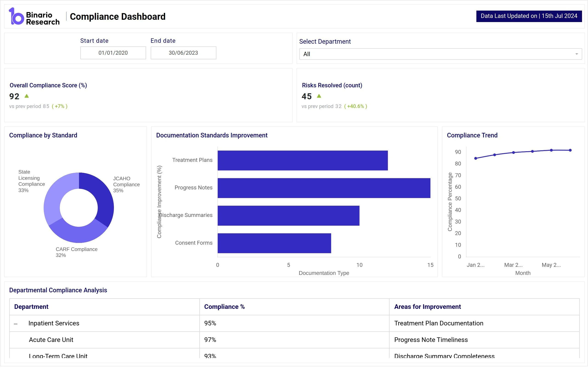The height and width of the screenshot is (370, 588).
Task: Click the Start date field 01/01/2020
Action: click(x=113, y=53)
